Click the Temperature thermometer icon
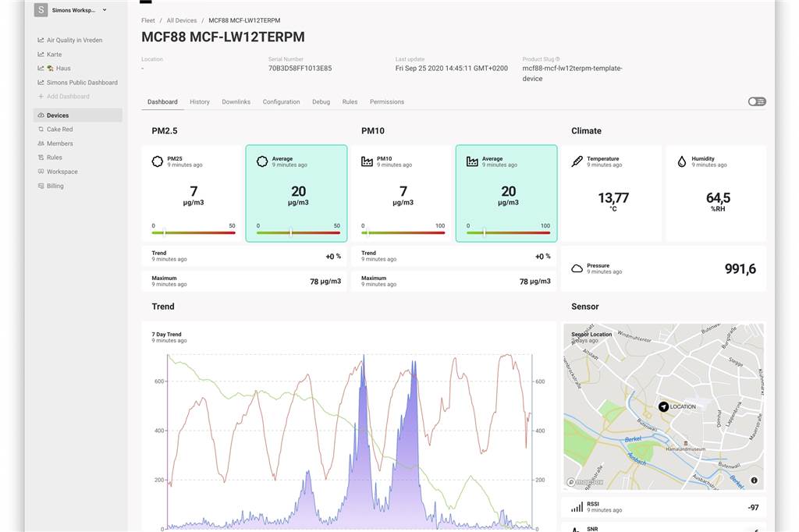The width and height of the screenshot is (799, 532). tap(577, 161)
